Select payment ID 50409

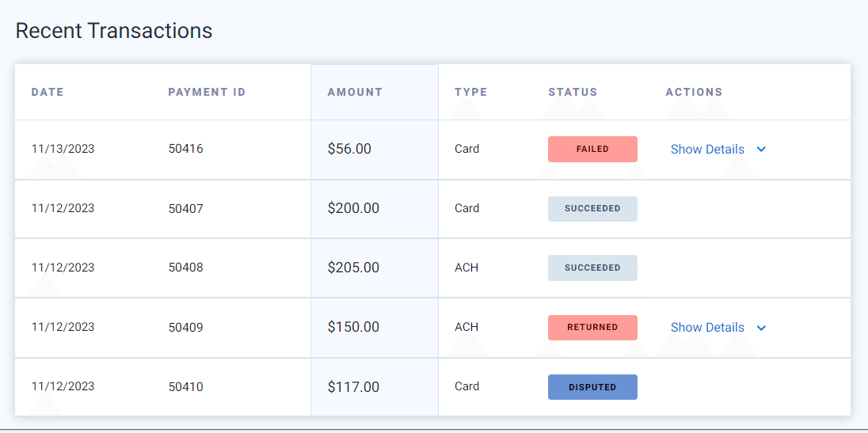pos(186,328)
